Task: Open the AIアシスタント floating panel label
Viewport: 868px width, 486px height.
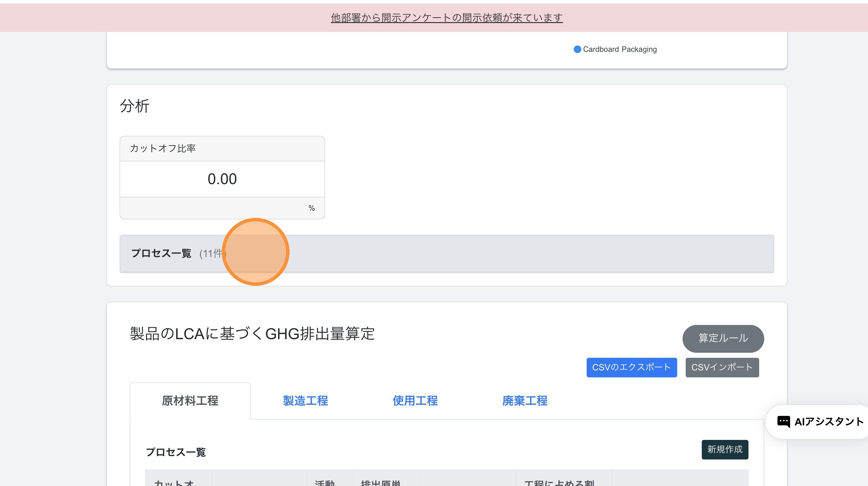Action: click(829, 422)
